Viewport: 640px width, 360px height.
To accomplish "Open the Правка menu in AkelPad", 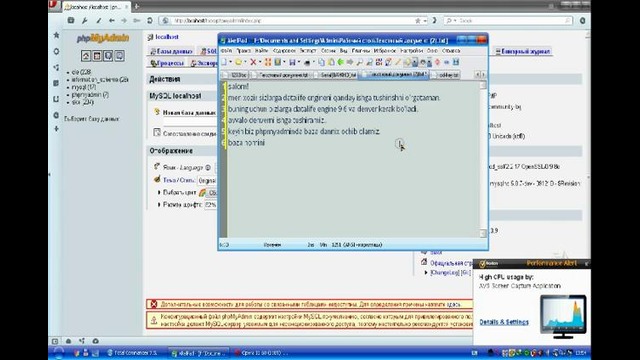I will (x=244, y=51).
